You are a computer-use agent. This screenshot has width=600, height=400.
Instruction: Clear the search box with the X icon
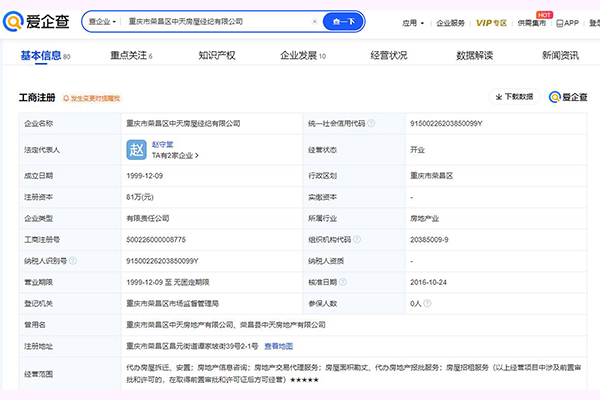[x=315, y=21]
